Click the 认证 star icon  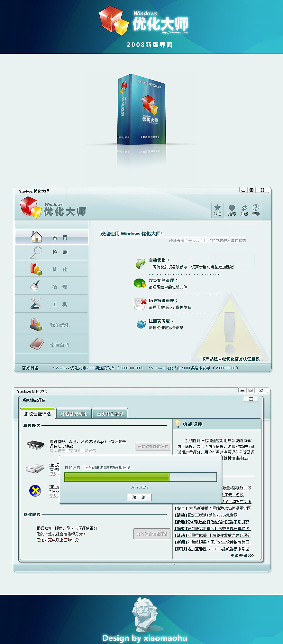(x=217, y=210)
